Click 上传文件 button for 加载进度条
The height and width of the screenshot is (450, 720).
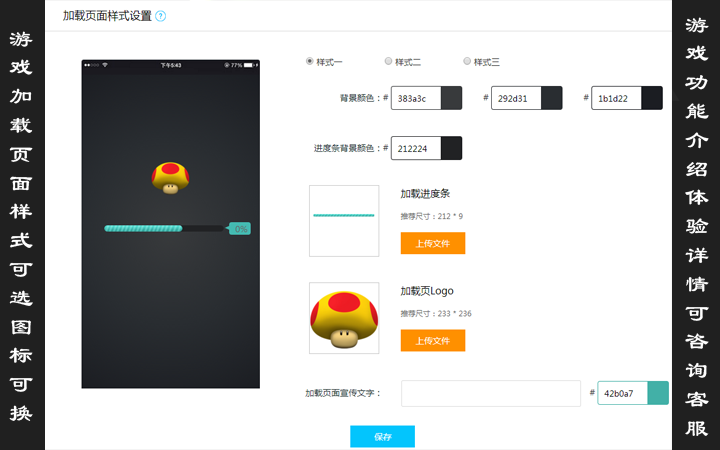pos(433,243)
